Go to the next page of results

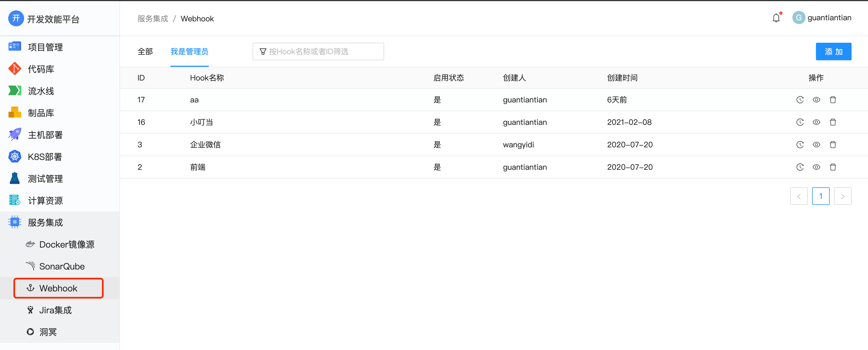point(843,196)
